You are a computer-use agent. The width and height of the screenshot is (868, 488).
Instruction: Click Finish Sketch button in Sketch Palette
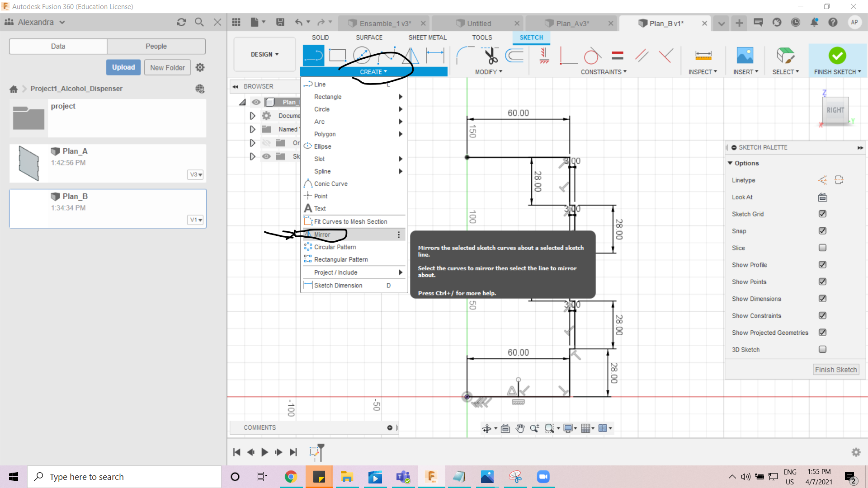836,370
